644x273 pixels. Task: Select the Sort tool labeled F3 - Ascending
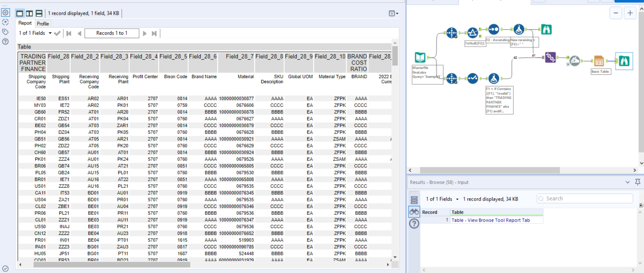coord(493,30)
